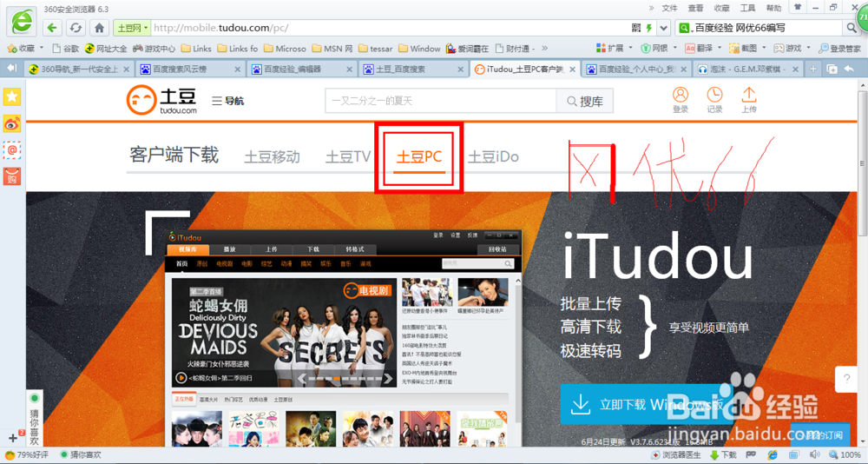Click the add plus icon in left sidebar

pyautogui.click(x=13, y=439)
